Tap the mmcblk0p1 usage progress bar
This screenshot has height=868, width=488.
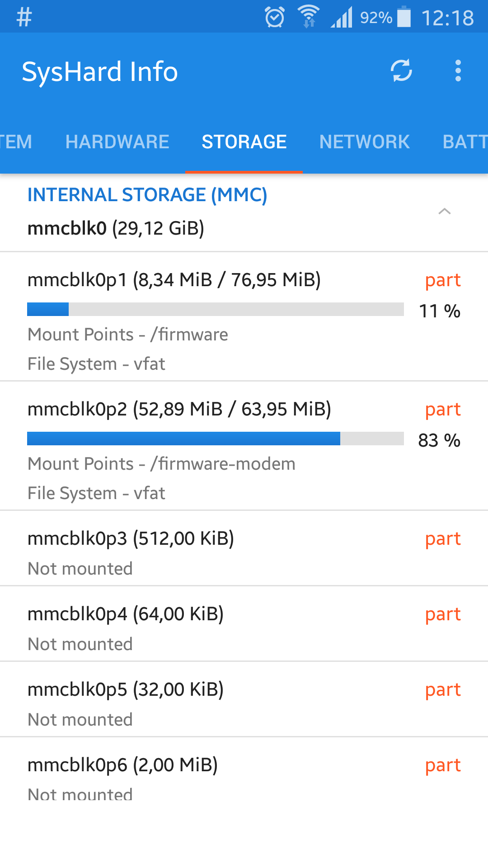215,310
